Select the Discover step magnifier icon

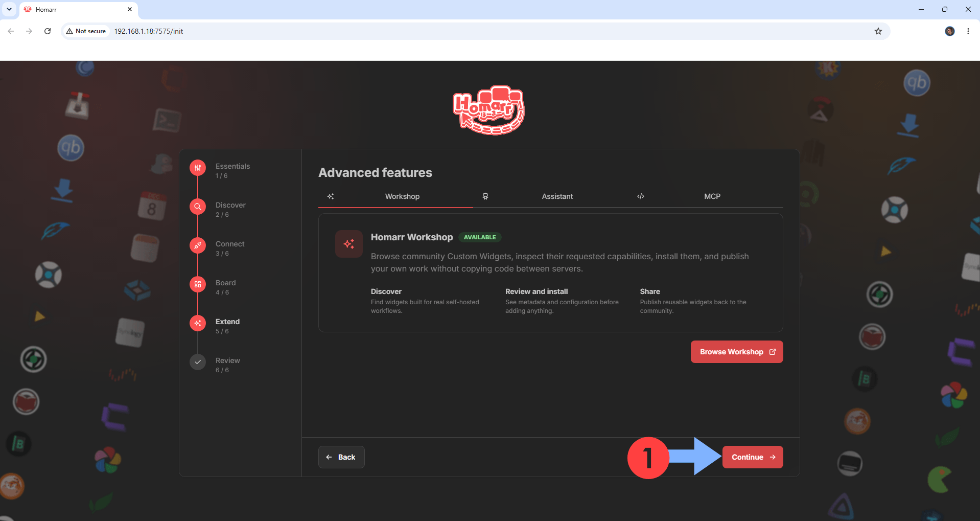point(198,207)
